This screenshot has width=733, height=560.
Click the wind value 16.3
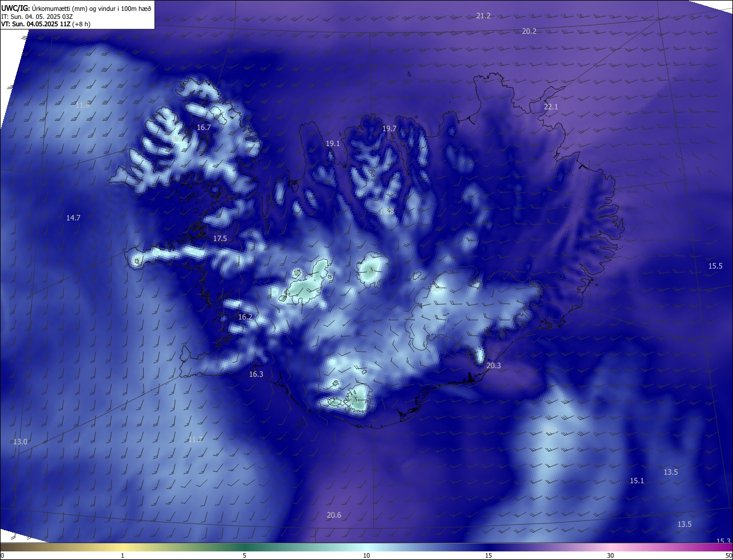tap(256, 374)
